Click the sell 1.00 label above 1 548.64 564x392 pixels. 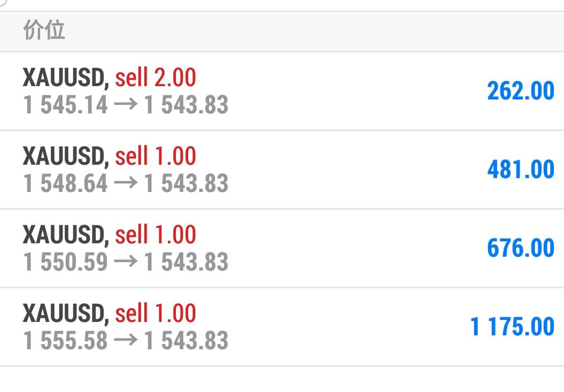156,156
